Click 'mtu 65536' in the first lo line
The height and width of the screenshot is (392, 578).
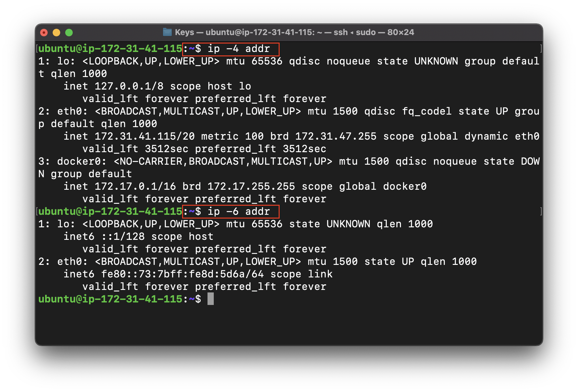point(254,61)
